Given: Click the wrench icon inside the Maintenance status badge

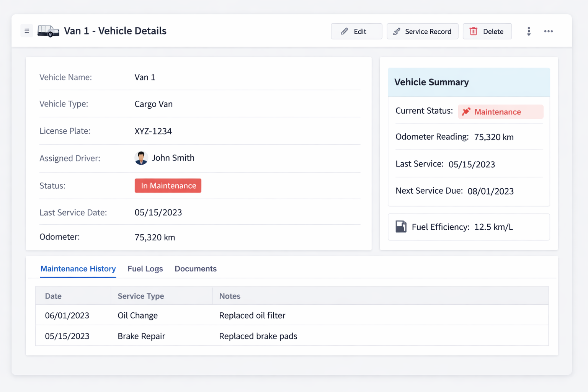Looking at the screenshot, I should (x=467, y=111).
